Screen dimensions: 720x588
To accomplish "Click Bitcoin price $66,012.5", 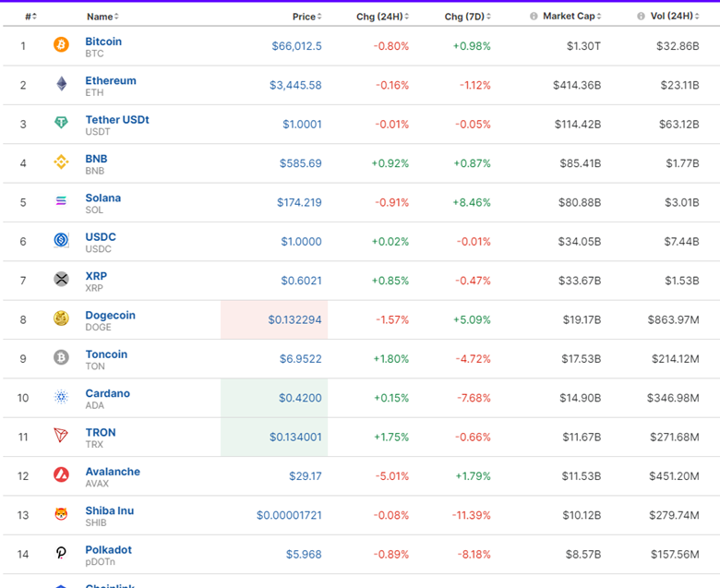I will click(x=296, y=46).
